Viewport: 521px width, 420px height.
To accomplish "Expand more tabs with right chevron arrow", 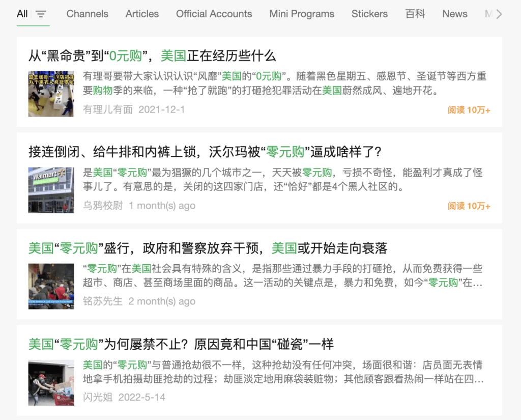I will point(499,14).
